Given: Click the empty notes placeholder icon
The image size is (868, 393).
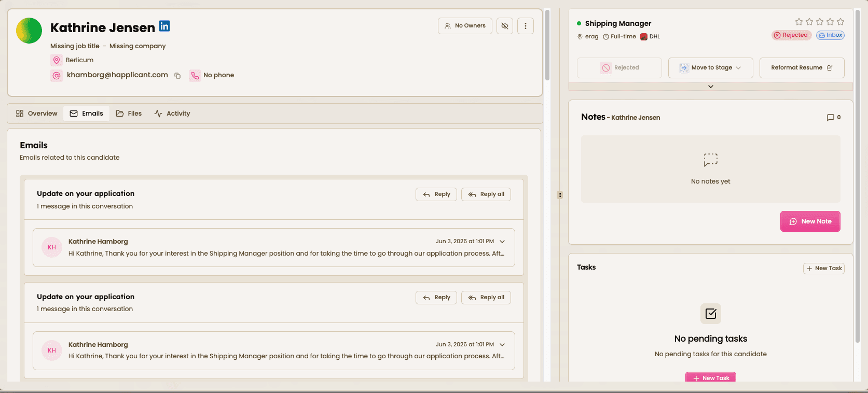Looking at the screenshot, I should pos(711,160).
